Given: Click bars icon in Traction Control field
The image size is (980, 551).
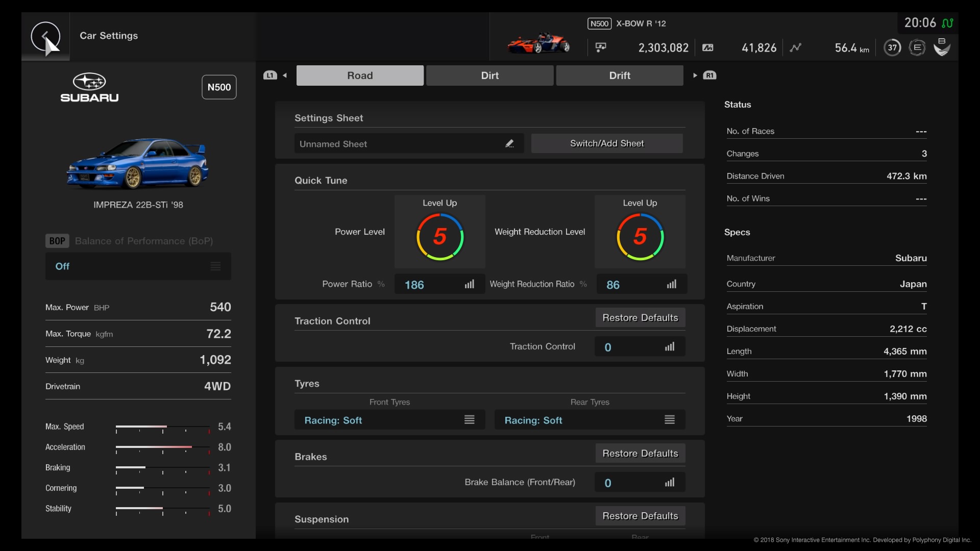Looking at the screenshot, I should pyautogui.click(x=670, y=347).
